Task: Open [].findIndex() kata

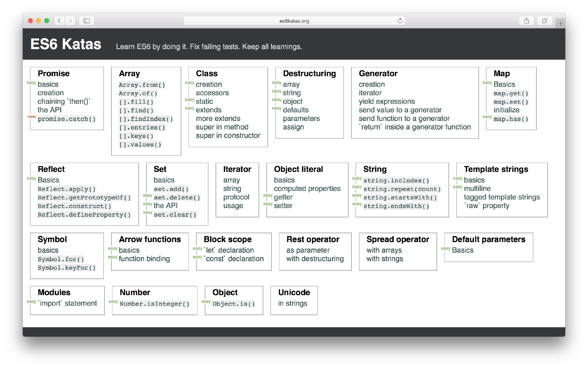Action: (x=146, y=119)
